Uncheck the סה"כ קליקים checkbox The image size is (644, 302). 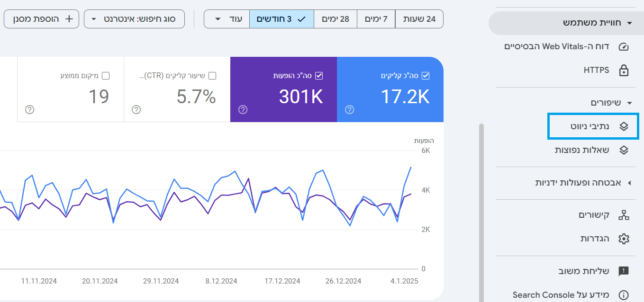click(x=426, y=76)
